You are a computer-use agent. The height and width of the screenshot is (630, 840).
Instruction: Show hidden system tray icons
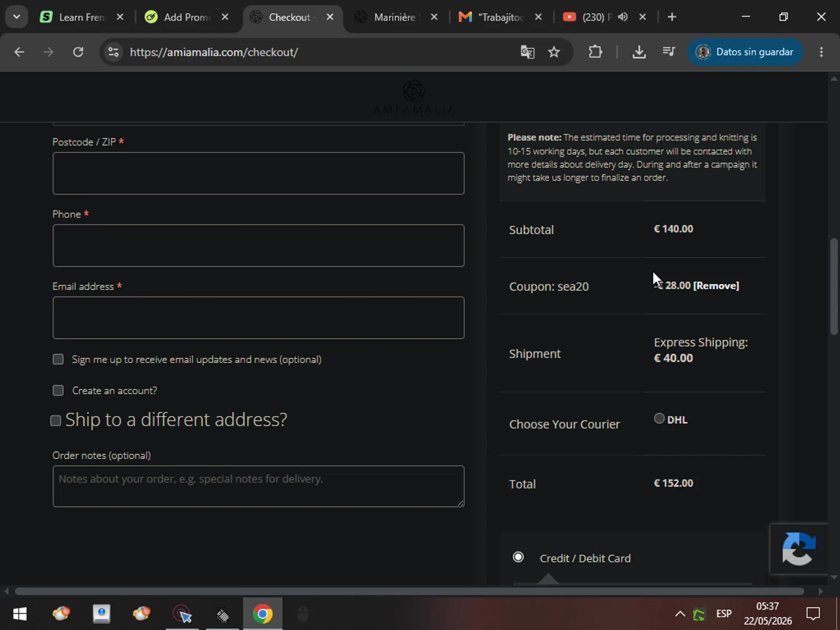coord(680,614)
